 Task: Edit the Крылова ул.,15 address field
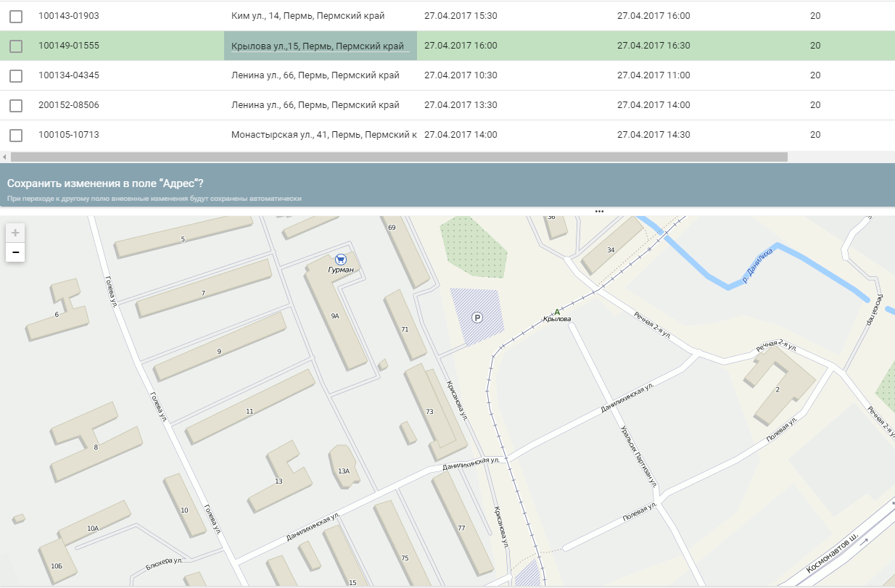click(x=319, y=46)
